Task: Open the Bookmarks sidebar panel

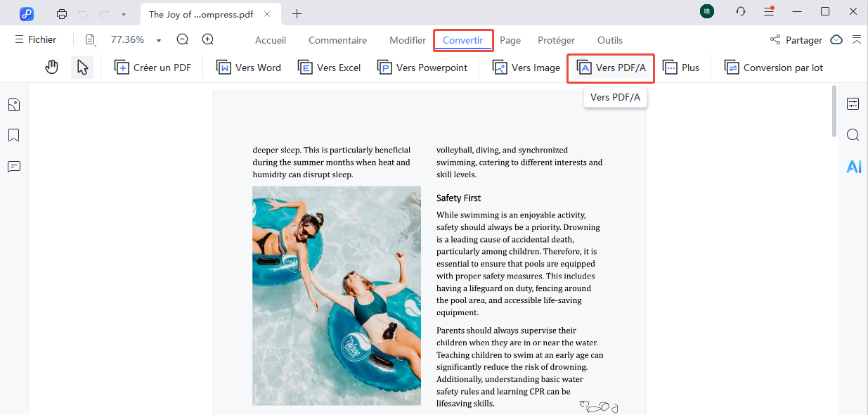Action: [x=13, y=135]
